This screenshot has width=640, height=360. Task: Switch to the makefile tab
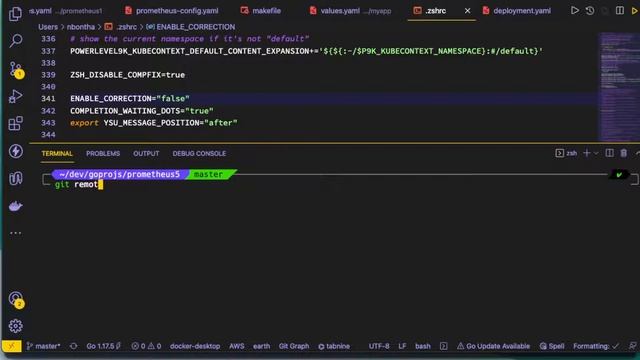coord(261,11)
